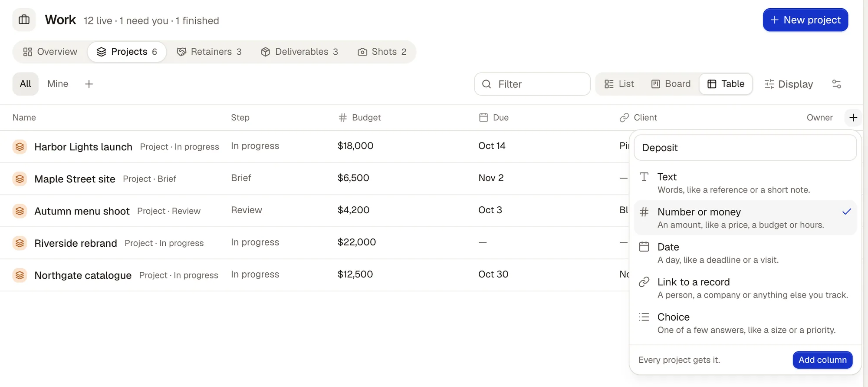Pick the Date column type
The image size is (868, 387).
tap(745, 253)
